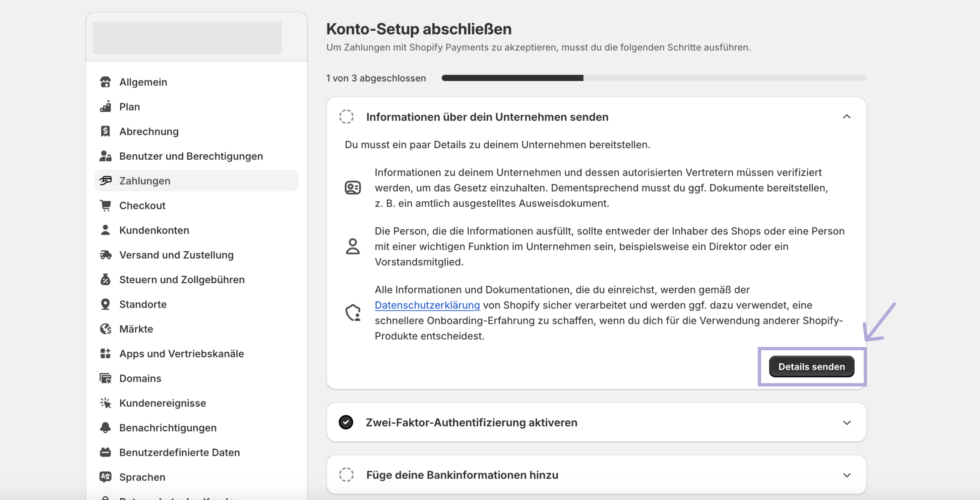Click the Domains icon
The height and width of the screenshot is (500, 980).
pyautogui.click(x=105, y=379)
